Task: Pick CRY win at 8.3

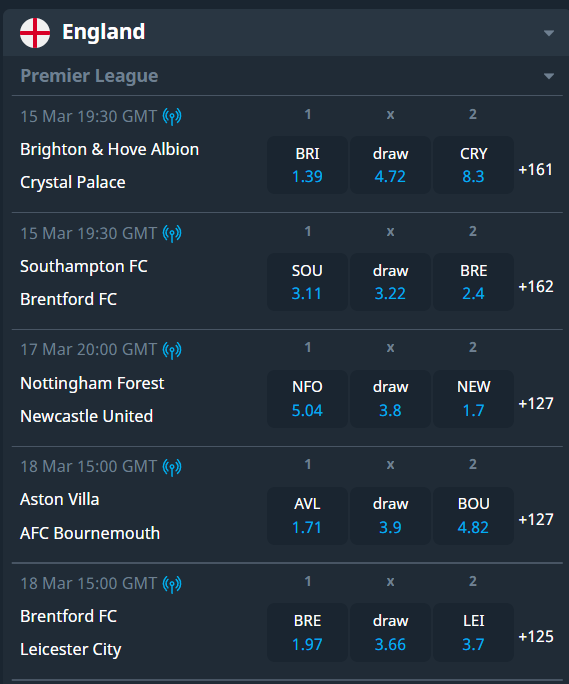Action: 473,165
